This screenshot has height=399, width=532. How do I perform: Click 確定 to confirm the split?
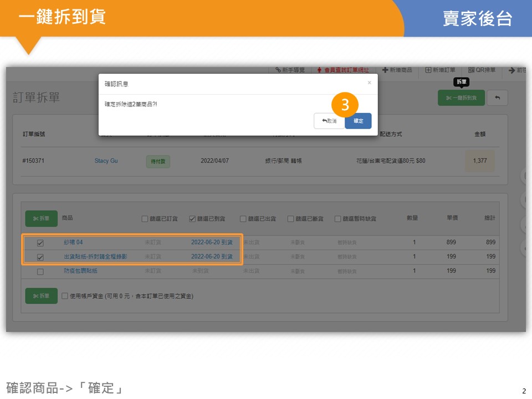(x=358, y=121)
